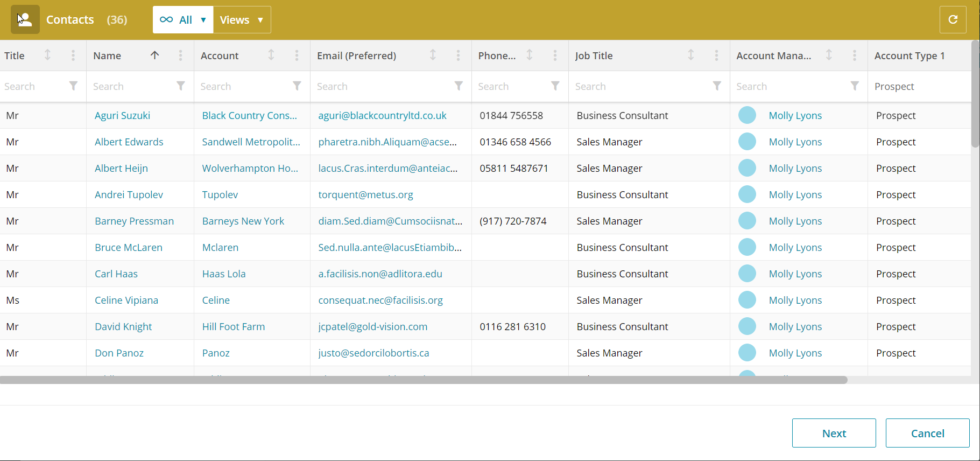Sort by Account Manager column arrows
Screen dimensions: 980x461
click(829, 55)
